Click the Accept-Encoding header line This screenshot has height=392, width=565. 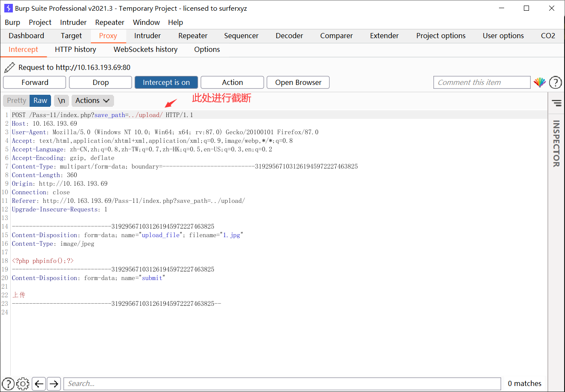[63, 158]
